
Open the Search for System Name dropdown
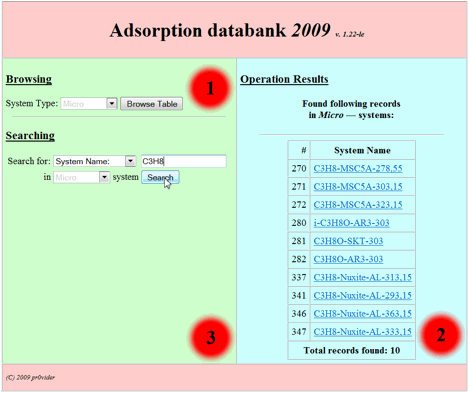pos(94,161)
